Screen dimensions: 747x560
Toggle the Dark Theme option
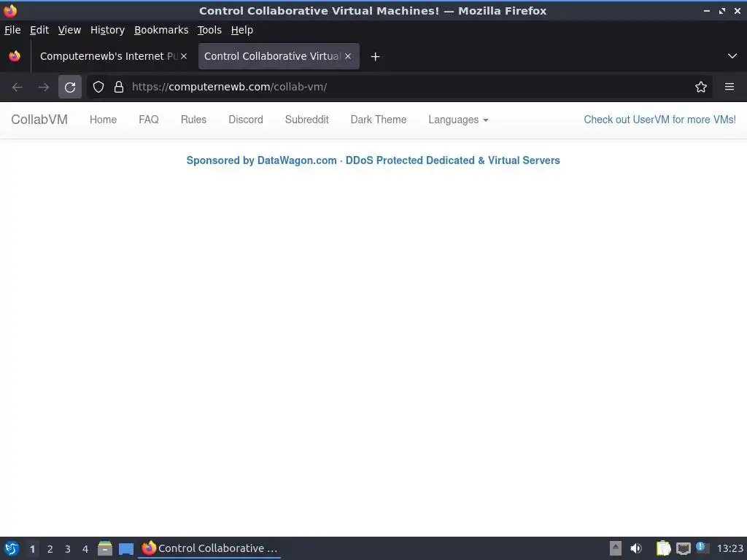tap(379, 120)
